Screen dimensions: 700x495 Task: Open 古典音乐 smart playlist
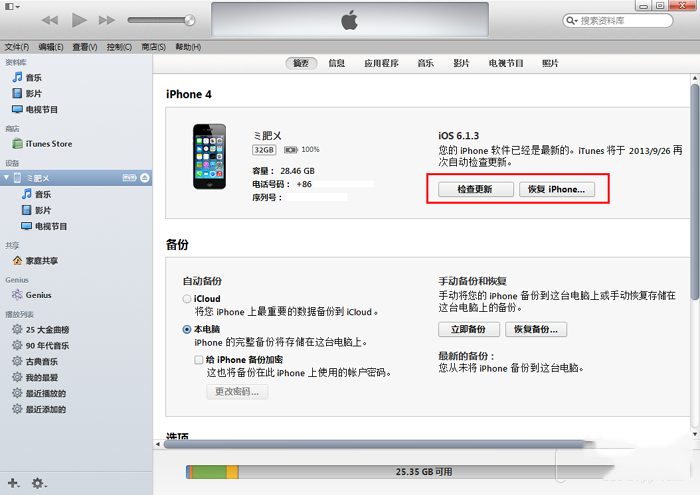coord(35,362)
